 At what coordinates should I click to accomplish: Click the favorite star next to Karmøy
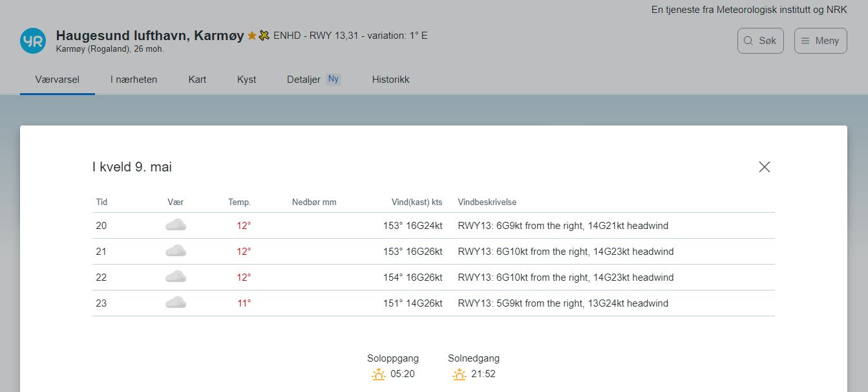tap(252, 36)
